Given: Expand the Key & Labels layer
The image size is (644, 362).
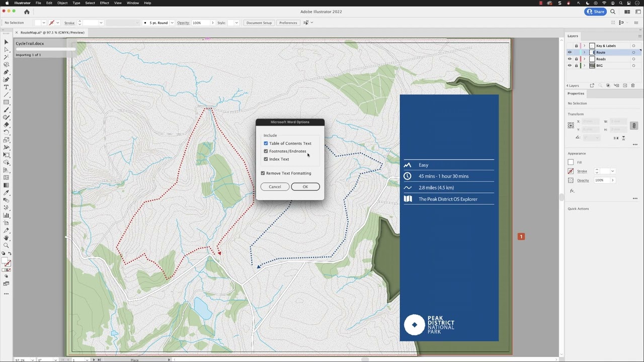Looking at the screenshot, I should click(x=584, y=46).
